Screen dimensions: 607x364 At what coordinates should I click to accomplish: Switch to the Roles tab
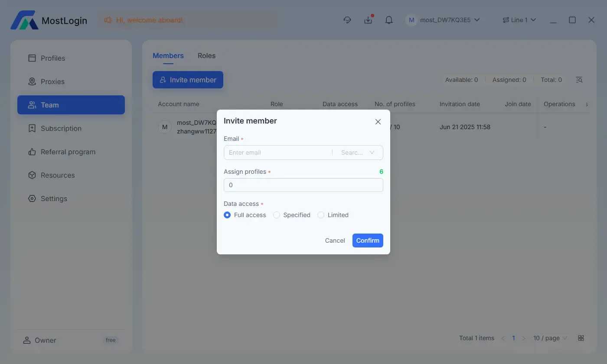206,55
